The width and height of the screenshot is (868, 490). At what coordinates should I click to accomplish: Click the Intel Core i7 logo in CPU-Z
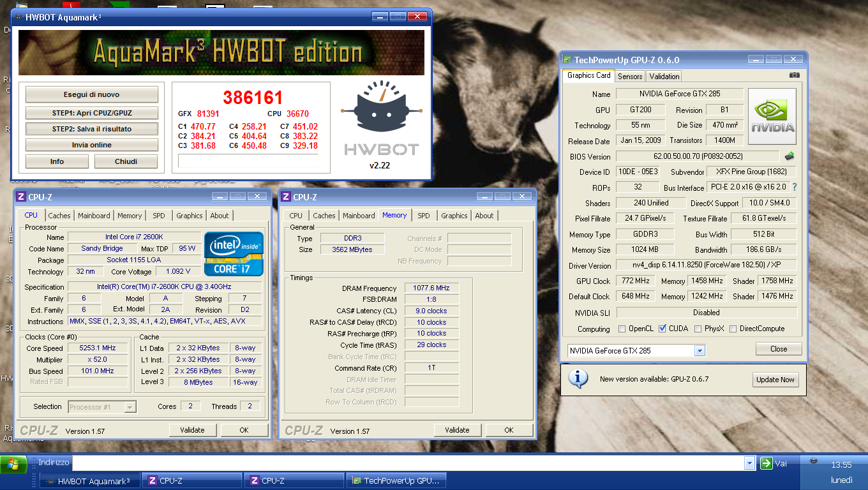tap(234, 254)
